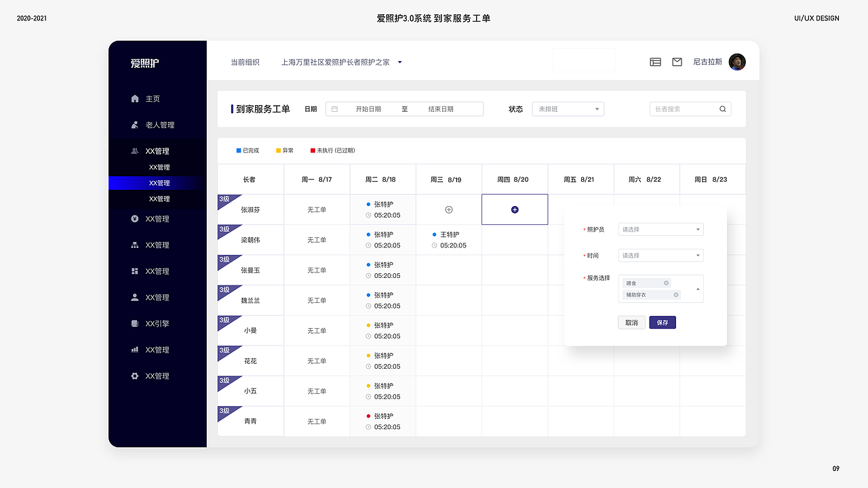Click the organization chart sidebar icon

click(x=135, y=245)
